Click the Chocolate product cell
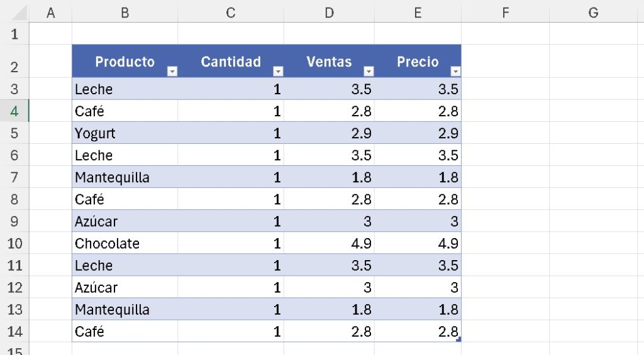Viewport: 644px width, 355px height. 125,243
